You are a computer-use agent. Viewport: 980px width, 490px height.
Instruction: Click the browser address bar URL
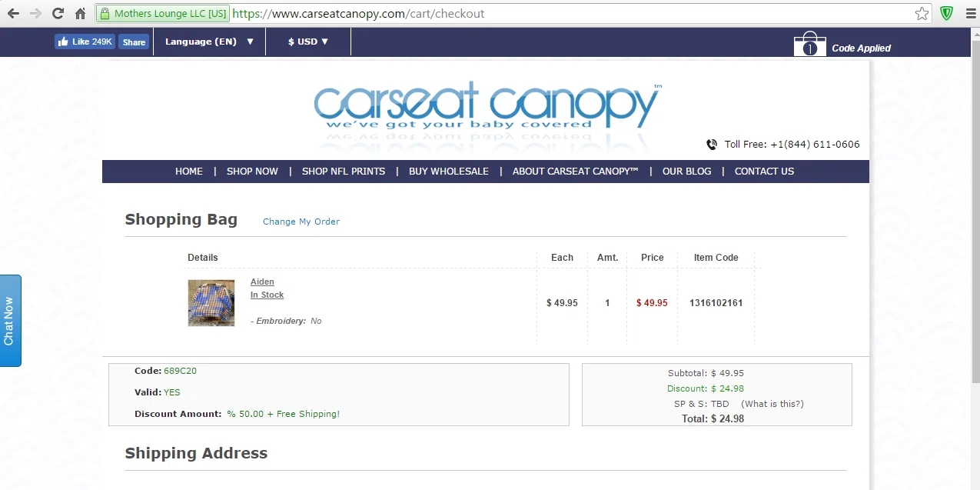tap(358, 14)
